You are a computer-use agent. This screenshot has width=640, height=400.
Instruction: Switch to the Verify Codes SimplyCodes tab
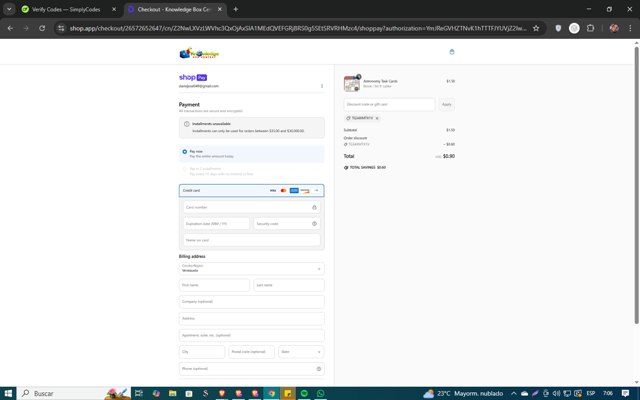click(66, 9)
